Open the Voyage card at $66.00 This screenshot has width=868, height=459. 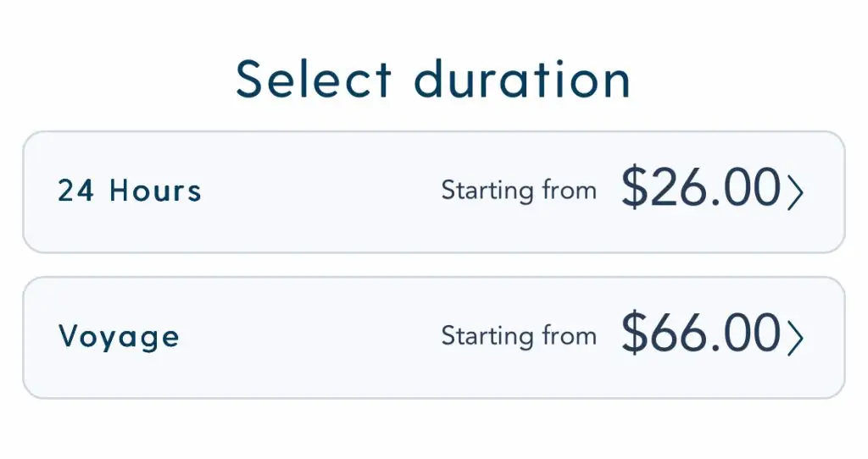coord(433,337)
